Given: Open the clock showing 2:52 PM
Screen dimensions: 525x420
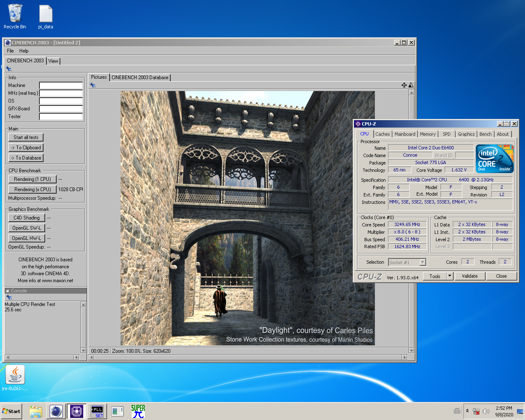Looking at the screenshot, I should pos(504,411).
